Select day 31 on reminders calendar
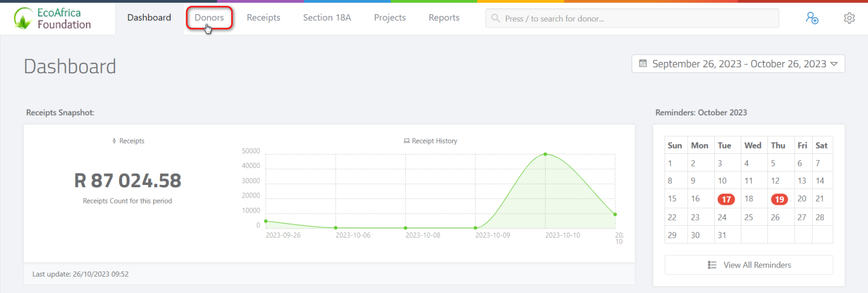Screen dimensions: 868x293 722,235
